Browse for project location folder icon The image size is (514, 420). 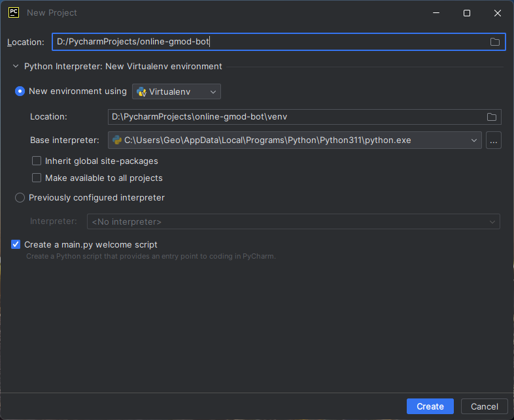(495, 42)
